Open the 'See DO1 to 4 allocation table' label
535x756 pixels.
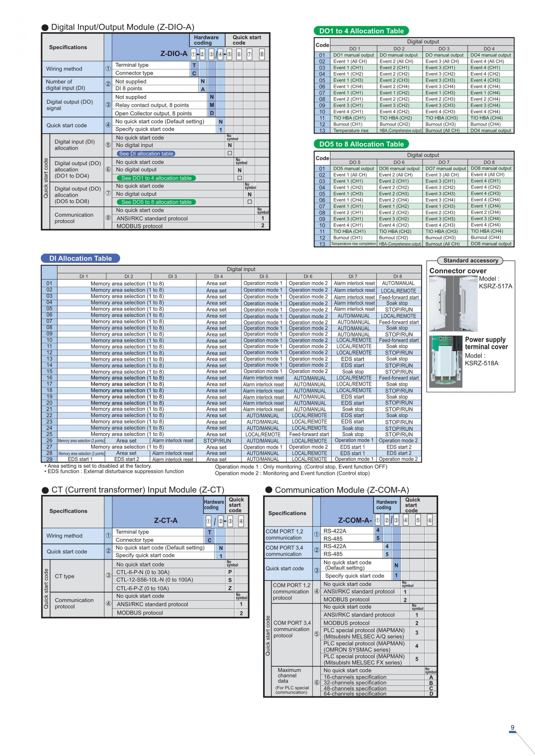pyautogui.click(x=156, y=178)
